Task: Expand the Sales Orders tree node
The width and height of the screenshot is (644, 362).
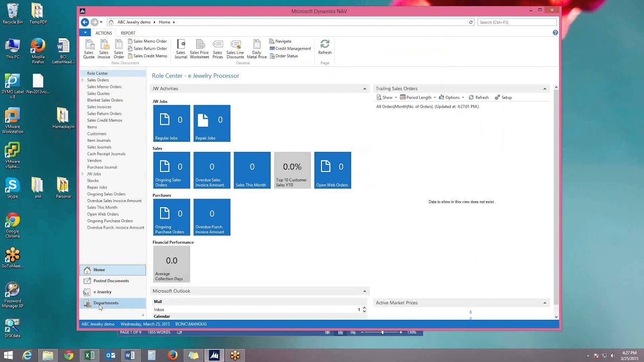Action: pos(83,80)
